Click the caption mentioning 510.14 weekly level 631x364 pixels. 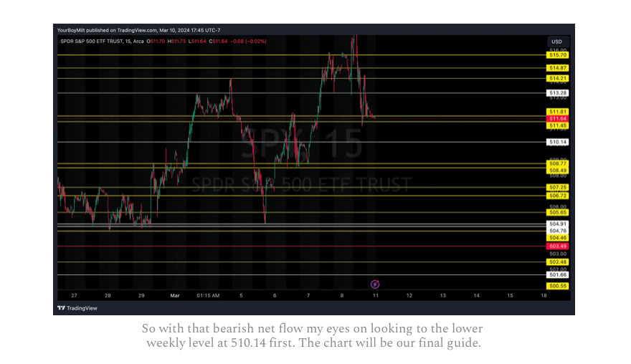(x=313, y=336)
